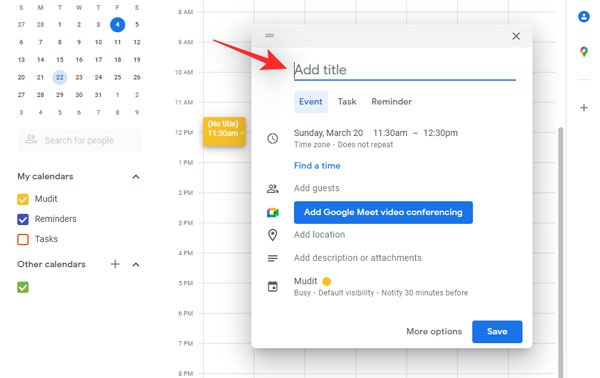Viewport: 600px width, 378px height.
Task: Click the Mudit calendar name in dialog
Action: [305, 281]
